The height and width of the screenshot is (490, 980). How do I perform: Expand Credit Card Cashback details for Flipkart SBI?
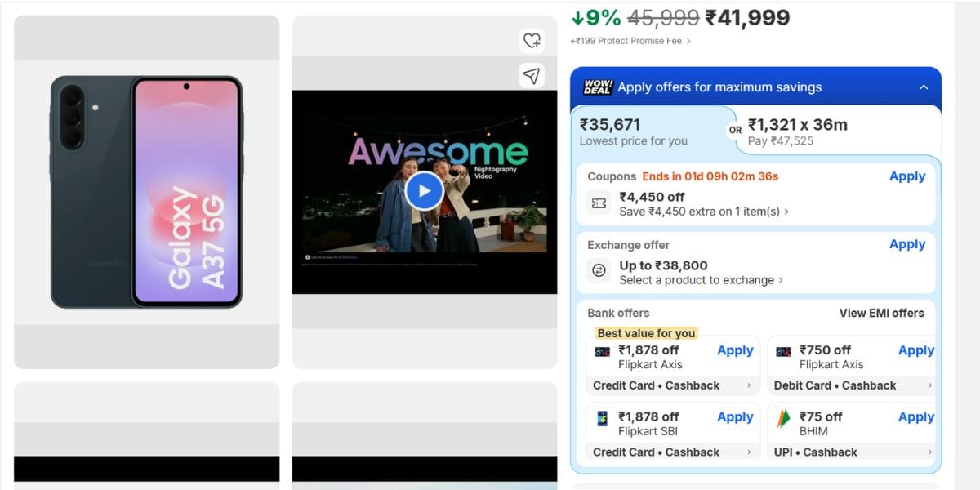(x=750, y=452)
